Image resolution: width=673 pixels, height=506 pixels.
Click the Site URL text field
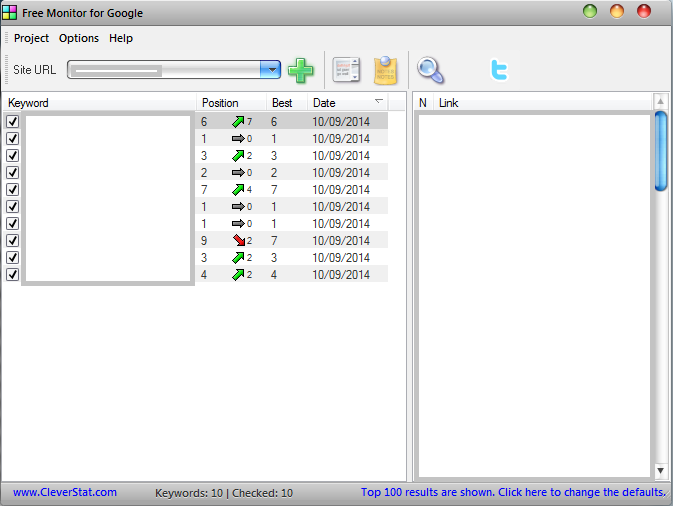[164, 70]
